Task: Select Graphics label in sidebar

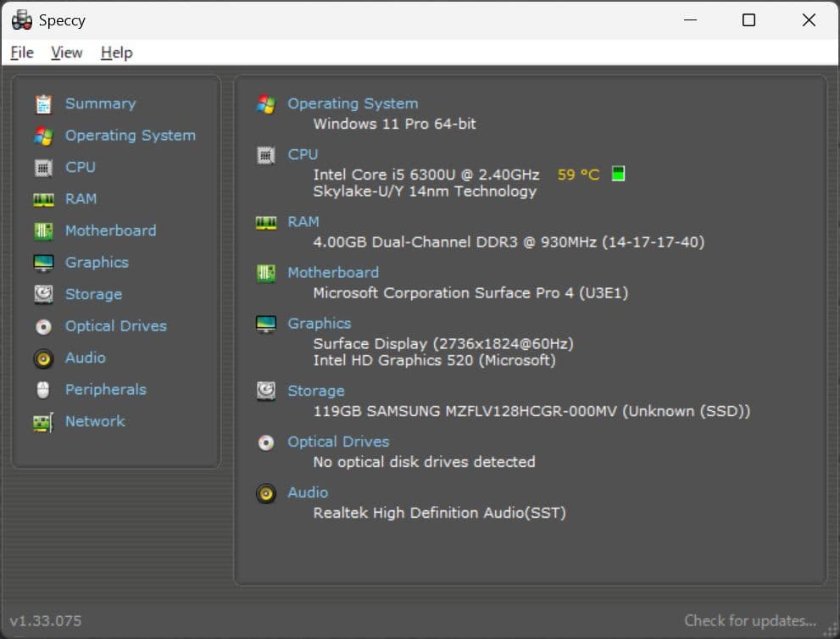Action: point(97,263)
